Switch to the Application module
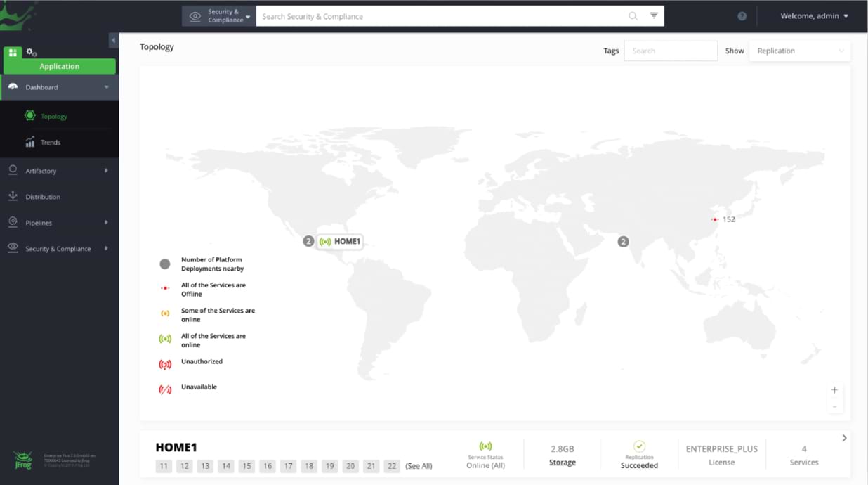Screen dimensions: 868x485 60,66
